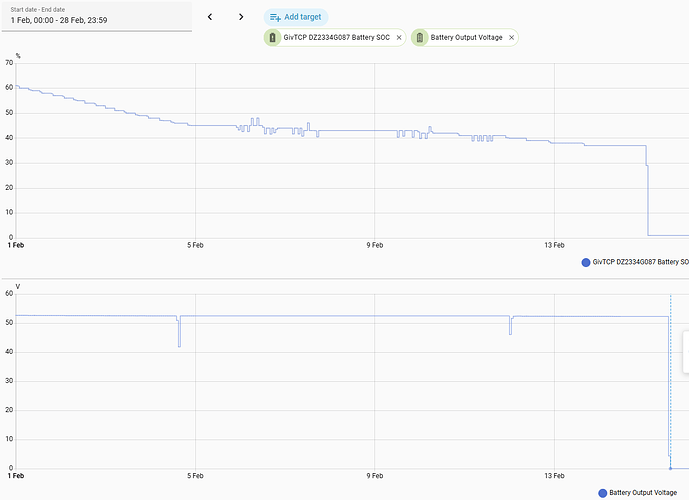Click the 9 Feb label on SOC chart

(375, 245)
